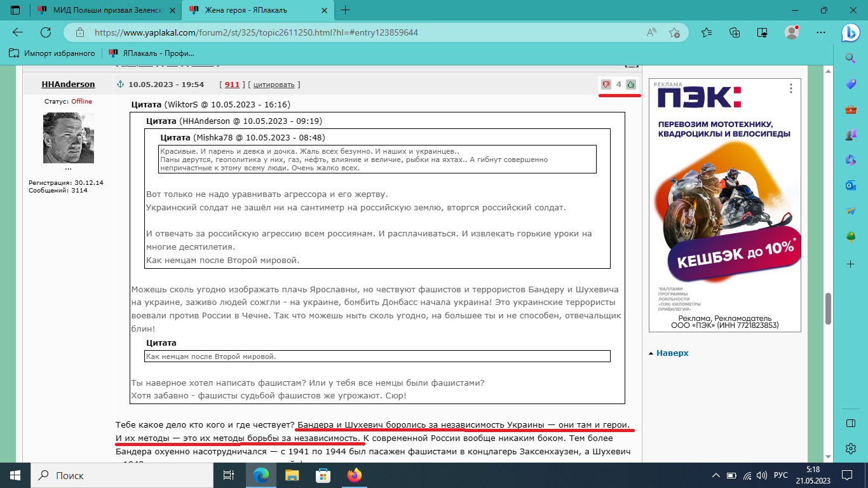Viewport: 868px width, 488px height.
Task: Open Импорт избранного bookmark folder
Action: click(52, 53)
